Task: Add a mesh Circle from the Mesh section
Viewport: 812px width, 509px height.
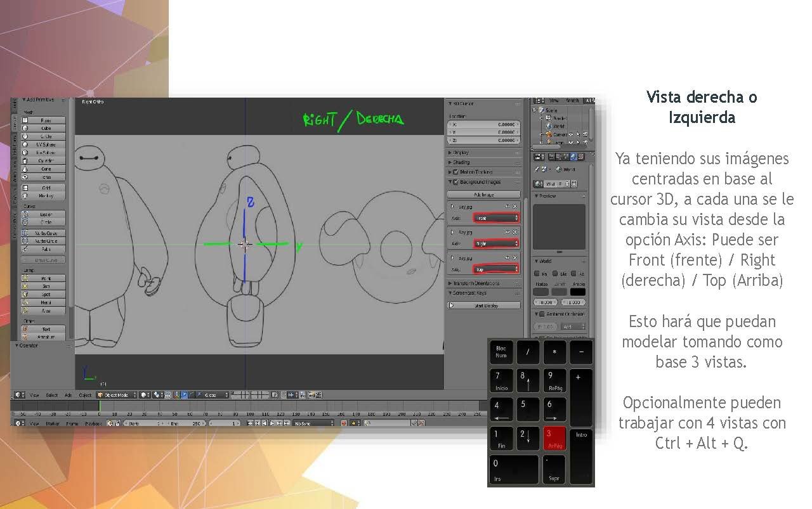Action: [x=43, y=136]
